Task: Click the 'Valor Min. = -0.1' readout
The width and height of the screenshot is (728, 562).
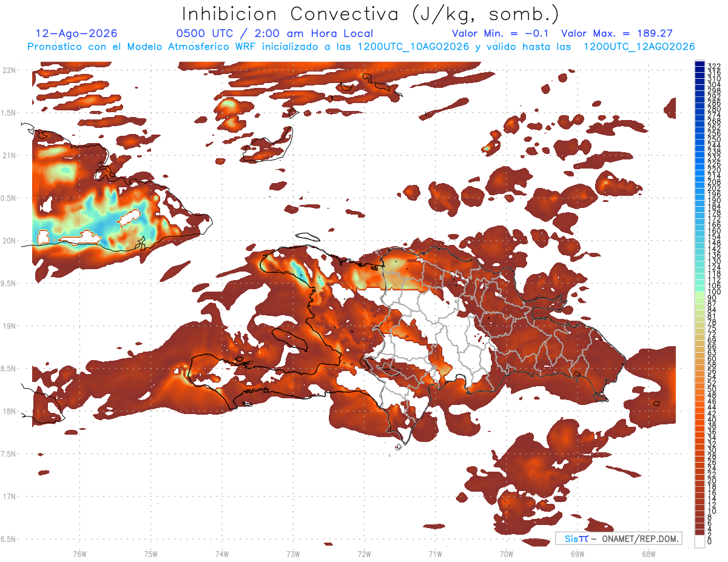Action: (500, 33)
